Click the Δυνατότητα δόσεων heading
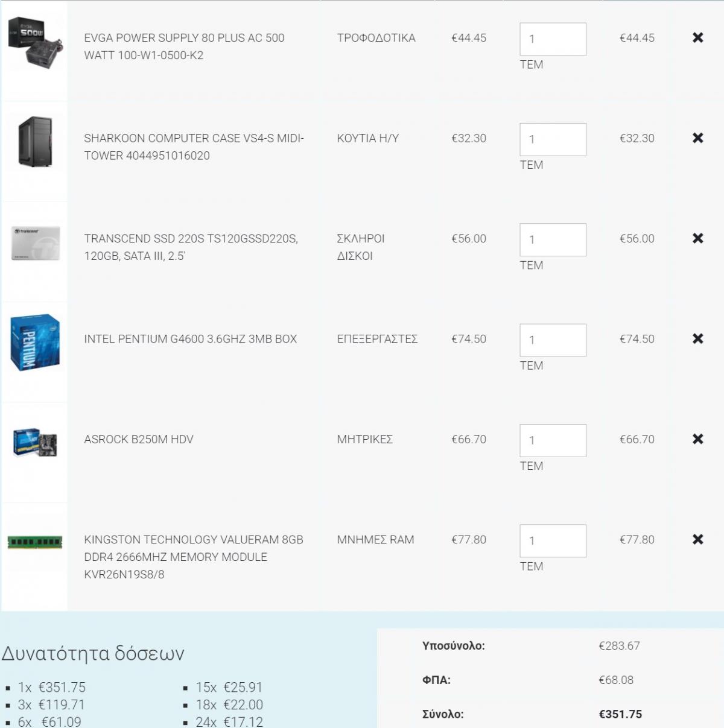 (93, 653)
